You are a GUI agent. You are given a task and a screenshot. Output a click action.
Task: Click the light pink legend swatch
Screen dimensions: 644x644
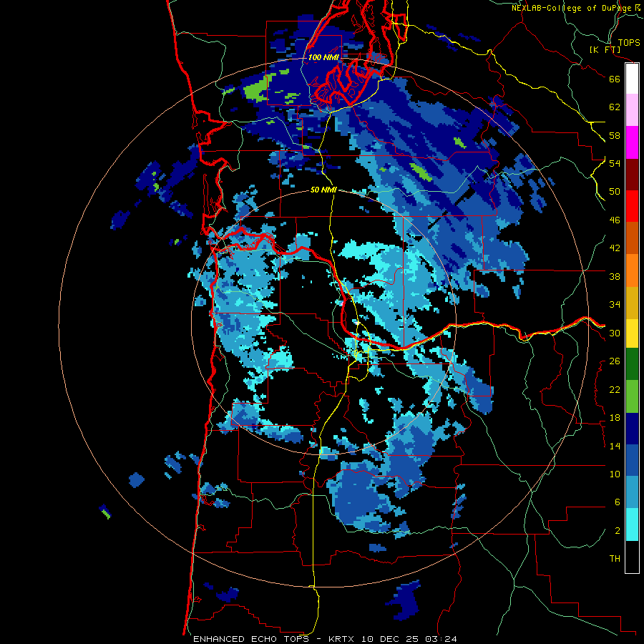click(632, 109)
